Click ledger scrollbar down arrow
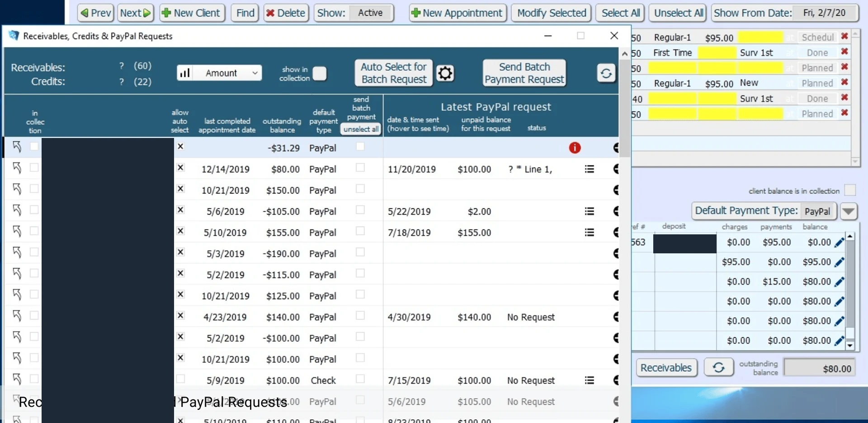 [x=850, y=345]
